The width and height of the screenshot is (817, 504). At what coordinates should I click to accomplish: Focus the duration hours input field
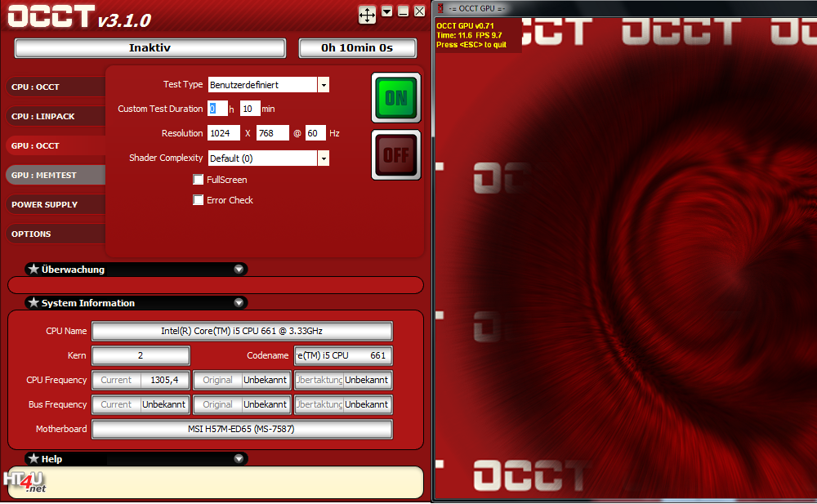point(217,109)
